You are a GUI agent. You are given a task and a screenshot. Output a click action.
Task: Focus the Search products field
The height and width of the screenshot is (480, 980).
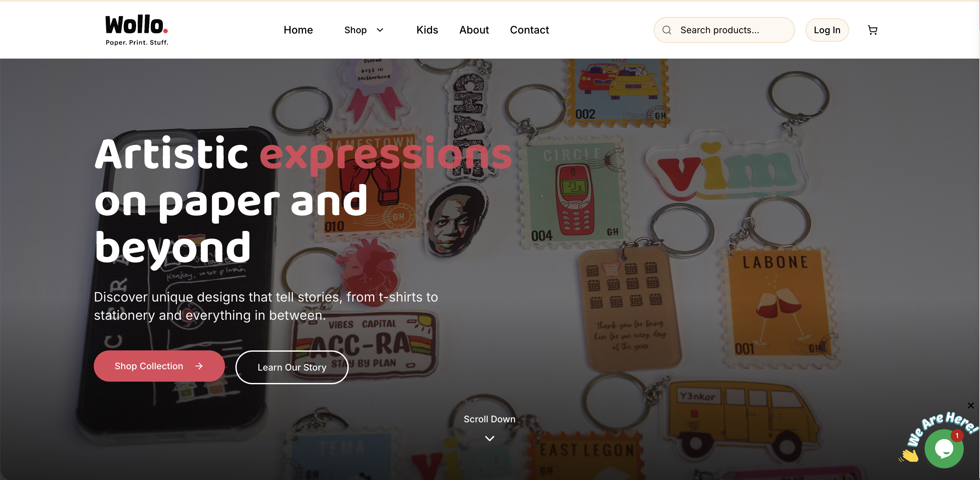click(724, 30)
